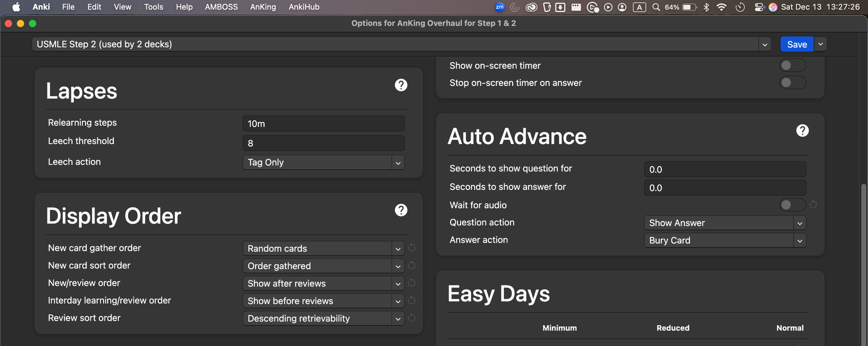Open the USMLE Step 2 preset selector
This screenshot has width=868, height=346.
point(401,44)
